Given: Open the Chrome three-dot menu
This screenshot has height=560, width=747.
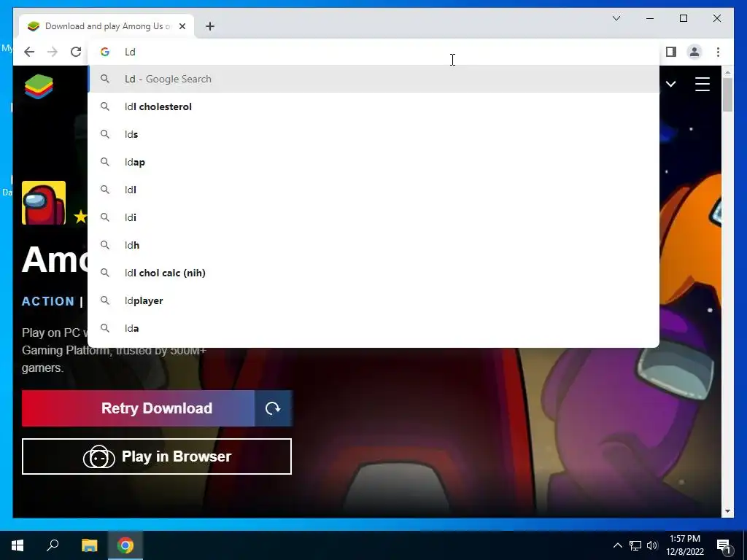Looking at the screenshot, I should (x=718, y=52).
